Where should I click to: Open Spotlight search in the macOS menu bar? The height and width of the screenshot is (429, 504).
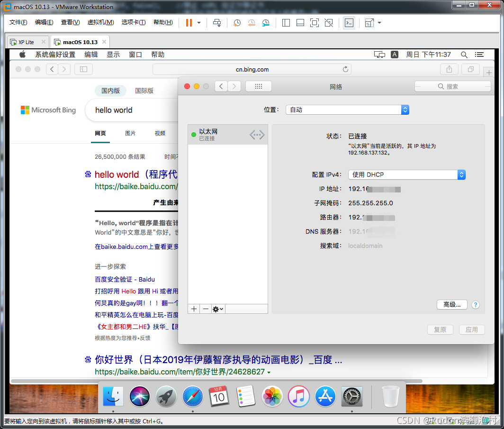click(x=464, y=55)
